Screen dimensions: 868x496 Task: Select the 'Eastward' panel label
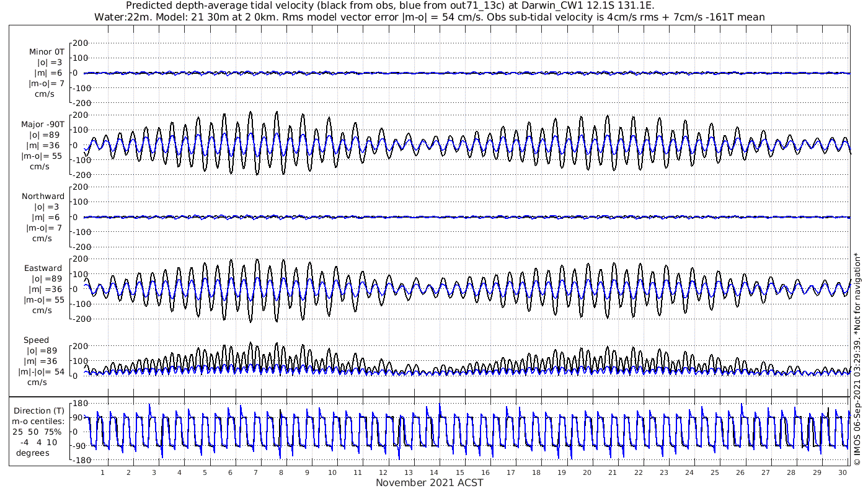[43, 268]
